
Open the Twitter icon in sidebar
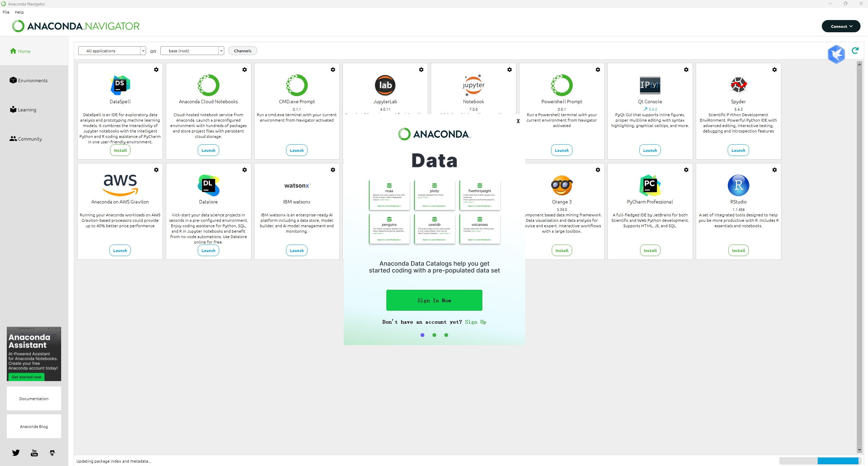[x=16, y=452]
